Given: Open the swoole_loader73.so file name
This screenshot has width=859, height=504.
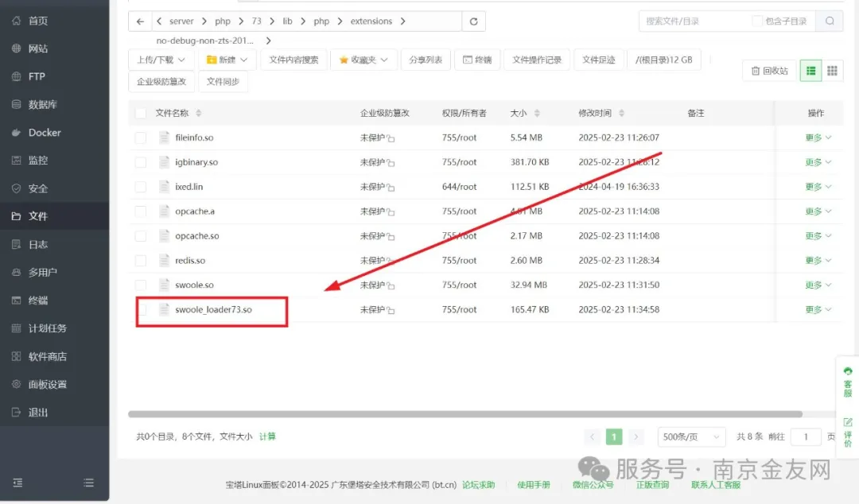Looking at the screenshot, I should click(x=214, y=309).
